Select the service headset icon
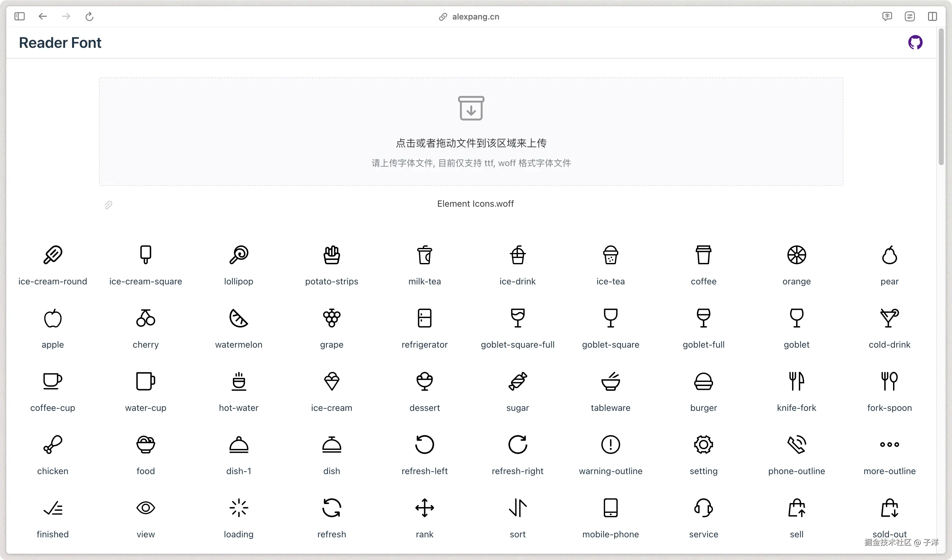 click(x=703, y=508)
